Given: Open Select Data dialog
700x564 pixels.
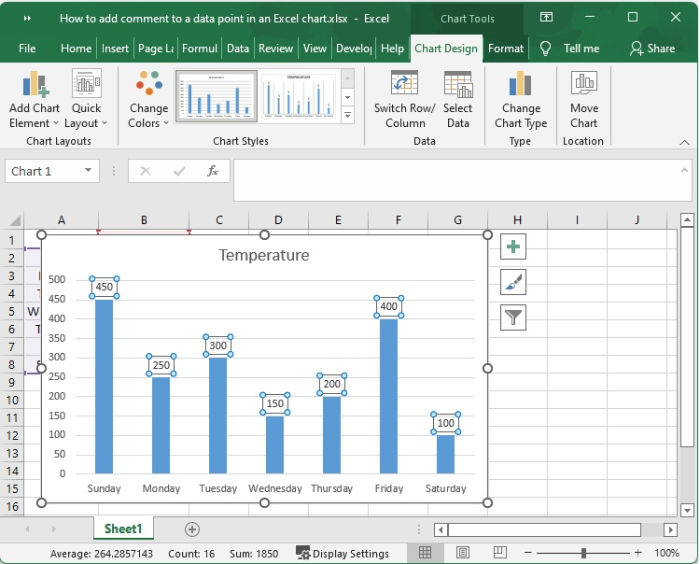Looking at the screenshot, I should tap(458, 99).
